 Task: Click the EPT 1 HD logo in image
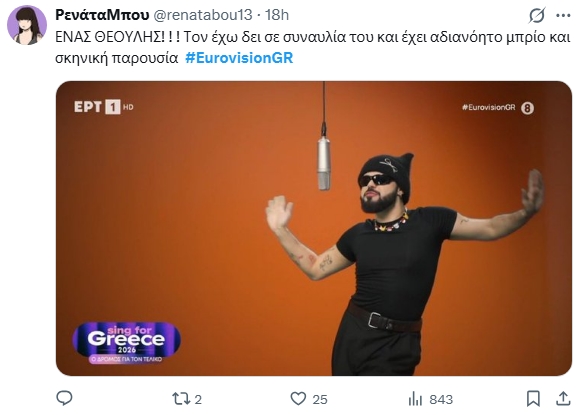[104, 107]
